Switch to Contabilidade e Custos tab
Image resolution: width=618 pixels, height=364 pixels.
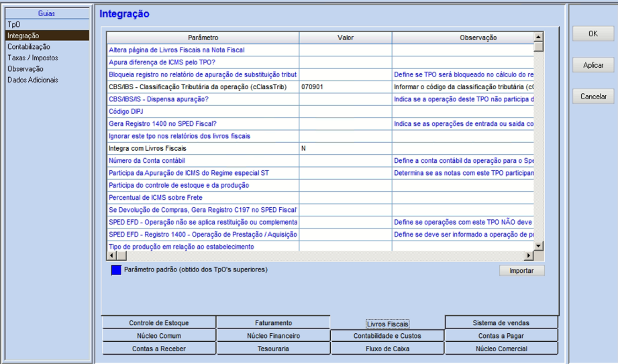(x=387, y=336)
